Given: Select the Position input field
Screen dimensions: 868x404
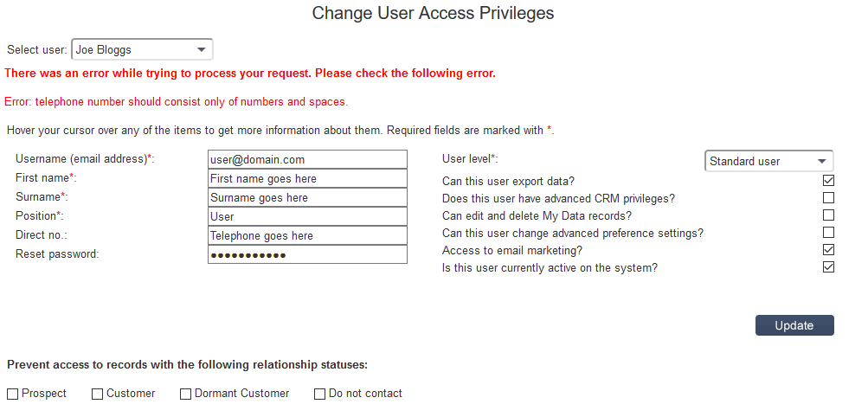Looking at the screenshot, I should click(x=307, y=217).
